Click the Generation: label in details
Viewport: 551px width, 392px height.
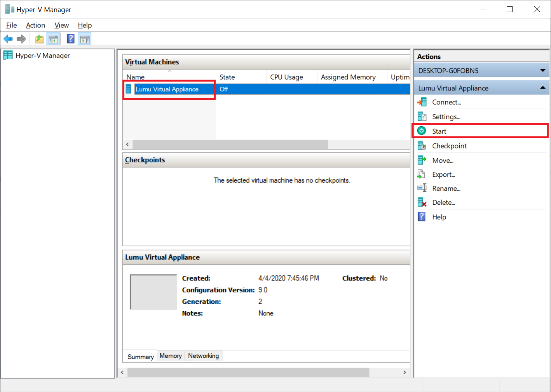tap(201, 301)
